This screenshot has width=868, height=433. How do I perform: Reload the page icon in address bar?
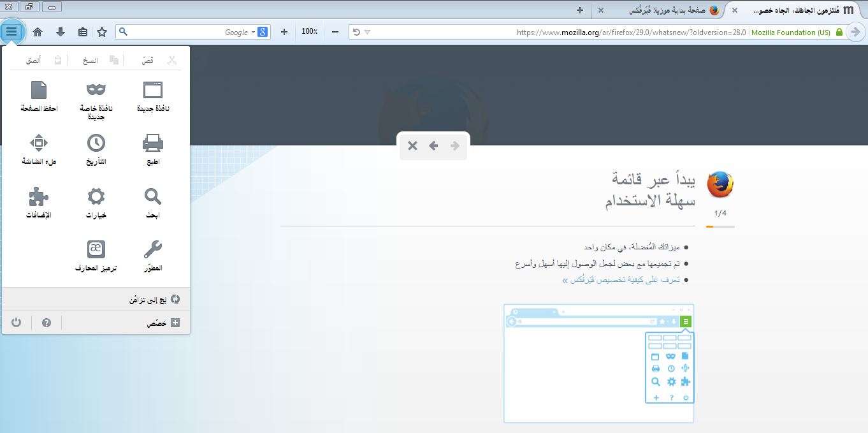point(356,33)
